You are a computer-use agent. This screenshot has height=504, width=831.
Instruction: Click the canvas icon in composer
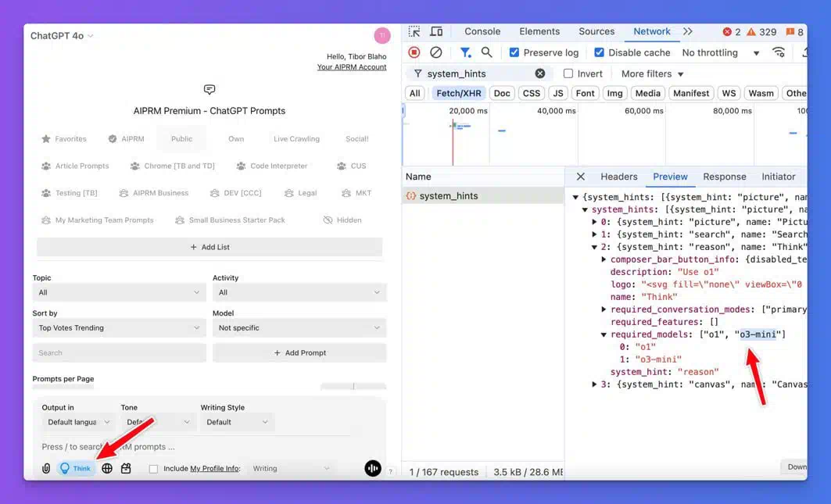tap(126, 469)
